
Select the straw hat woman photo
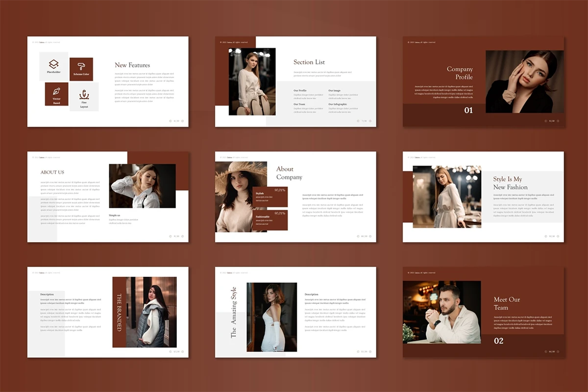tap(234, 196)
